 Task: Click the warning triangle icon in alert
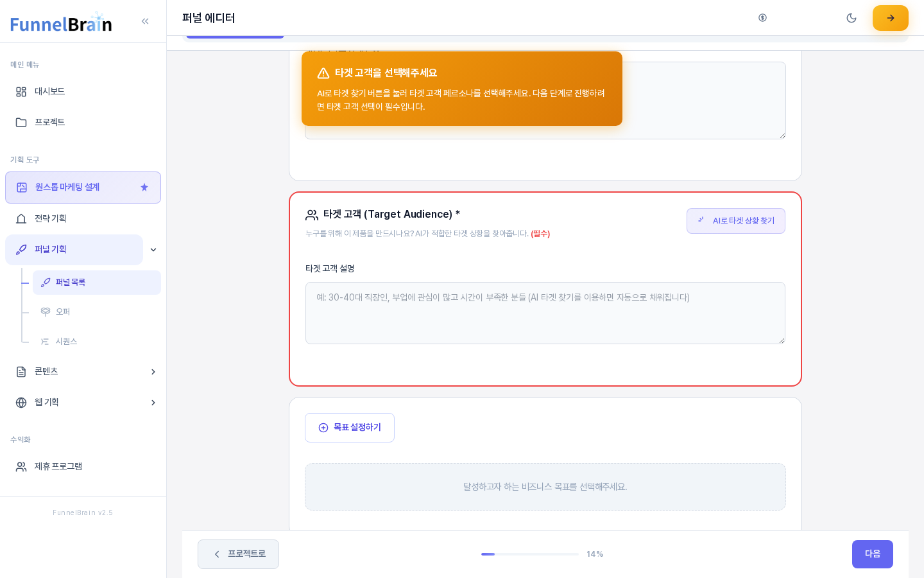[323, 73]
